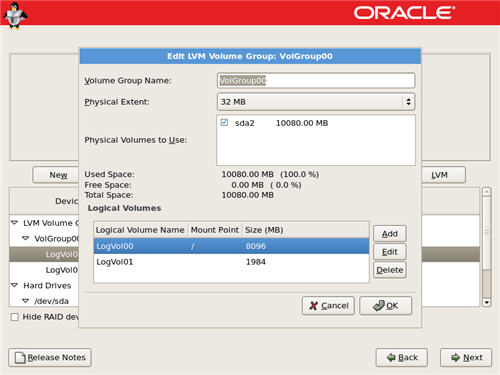This screenshot has height=375, width=500.
Task: Sort by Mount Point column header
Action: pos(215,230)
